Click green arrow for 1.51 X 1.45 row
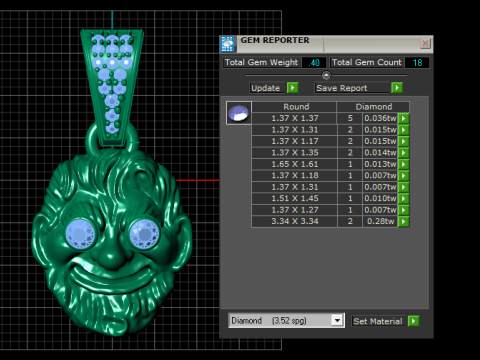The height and width of the screenshot is (360, 480). pyautogui.click(x=403, y=199)
